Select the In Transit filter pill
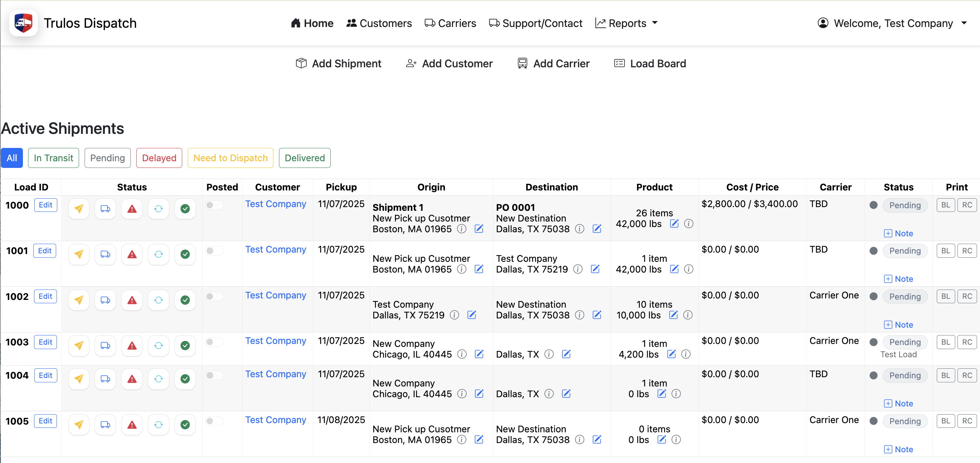 pos(53,158)
